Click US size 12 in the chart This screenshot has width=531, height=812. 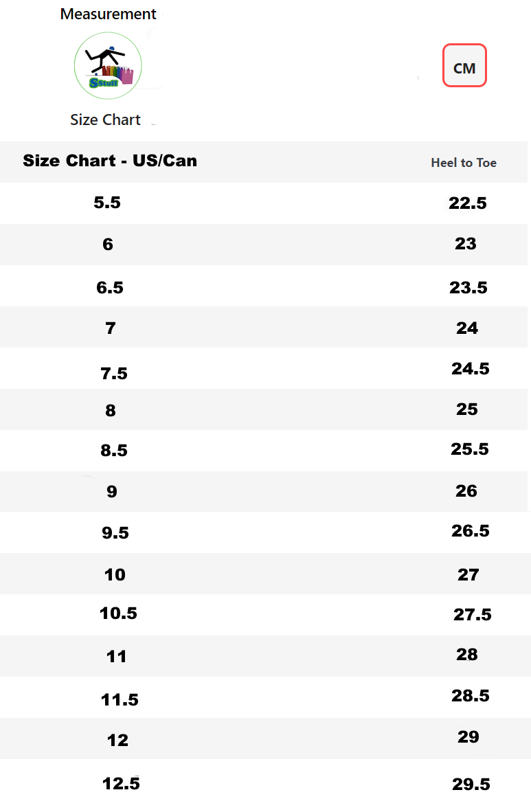click(118, 740)
